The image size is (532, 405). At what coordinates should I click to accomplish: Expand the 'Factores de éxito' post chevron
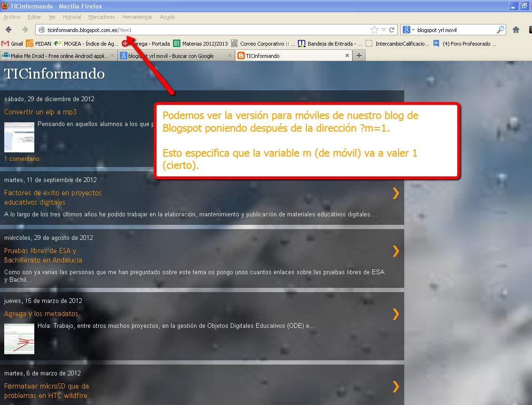(396, 193)
